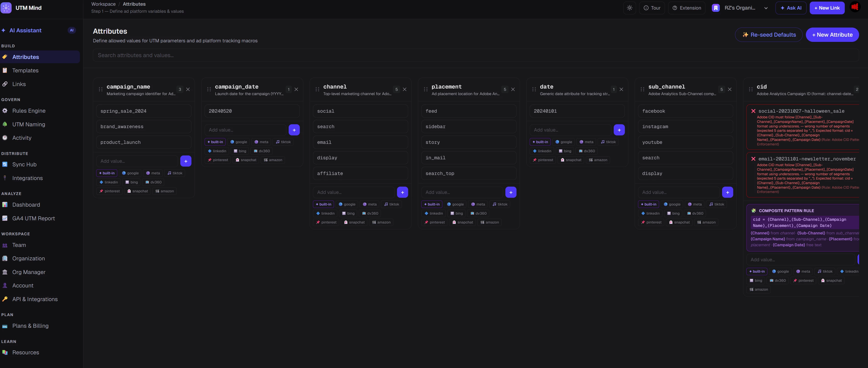This screenshot has width=868, height=368.
Task: Expand RZ's Organization dropdown
Action: 741,8
